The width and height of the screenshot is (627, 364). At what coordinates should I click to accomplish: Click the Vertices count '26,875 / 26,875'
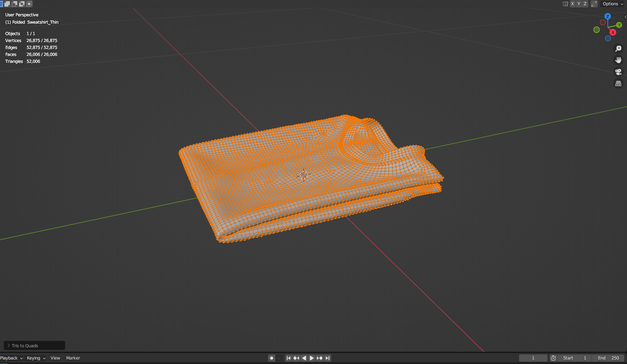[42, 40]
